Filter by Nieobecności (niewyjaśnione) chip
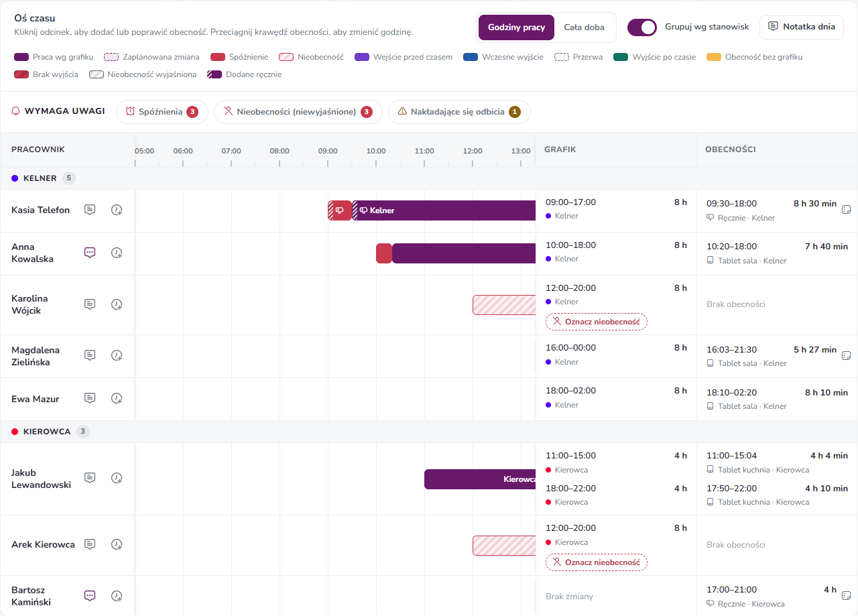 298,112
